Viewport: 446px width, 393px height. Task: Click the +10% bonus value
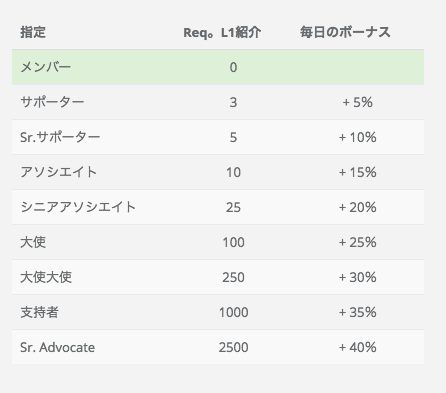click(357, 137)
